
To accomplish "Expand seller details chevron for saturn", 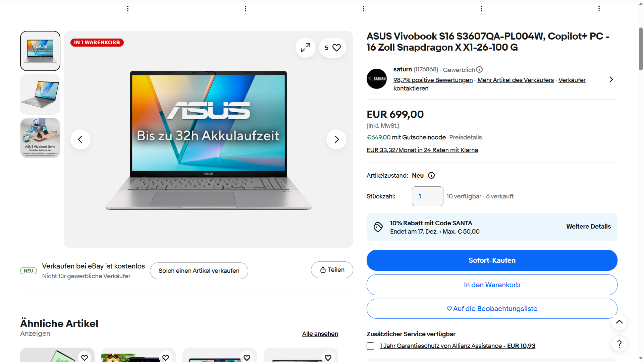I will click(x=611, y=79).
